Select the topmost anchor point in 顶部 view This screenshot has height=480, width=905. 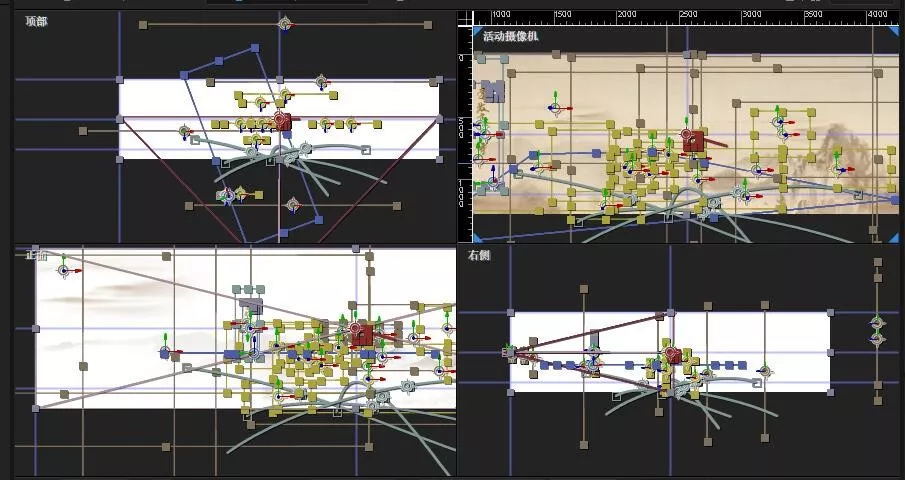point(285,24)
